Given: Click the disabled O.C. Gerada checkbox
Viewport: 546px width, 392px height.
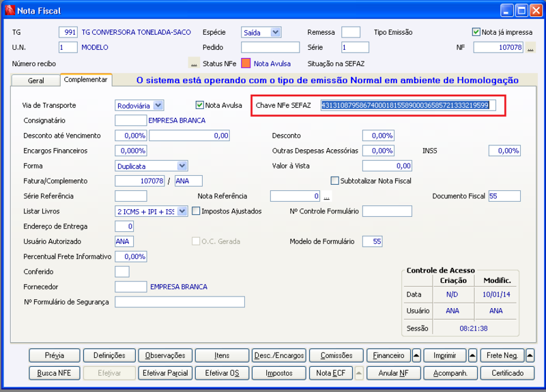Looking at the screenshot, I should (196, 241).
